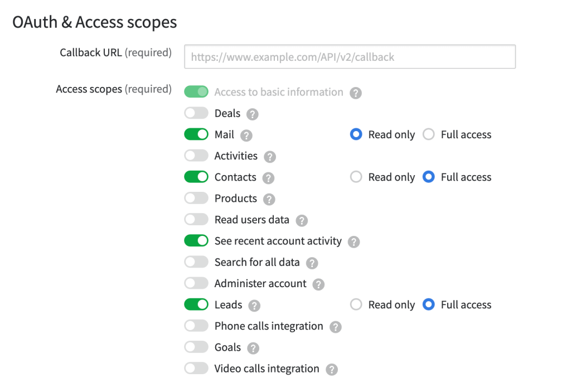The image size is (571, 392).
Task: Select Full access for Mail
Action: click(x=429, y=135)
